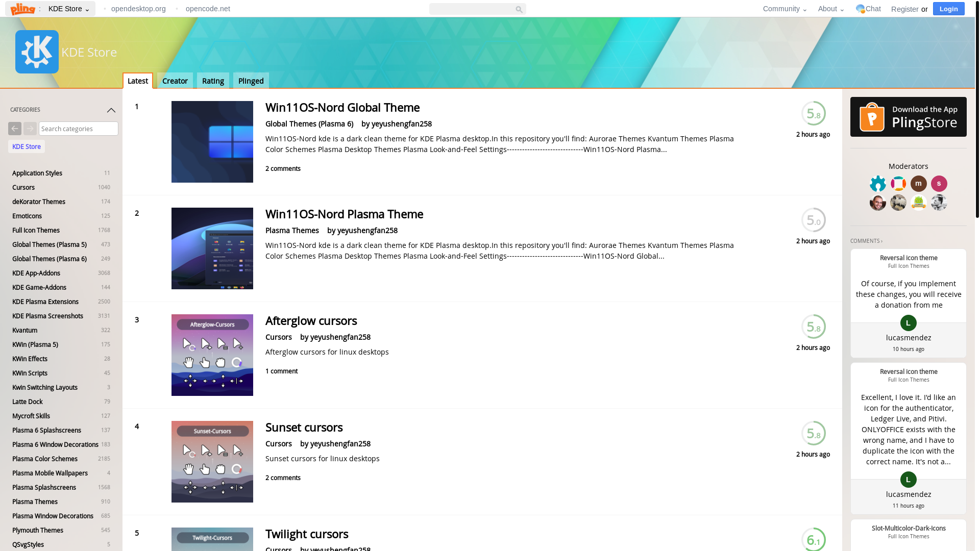Collapse the Categories panel chevron
The width and height of the screenshot is (980, 551).
[111, 110]
